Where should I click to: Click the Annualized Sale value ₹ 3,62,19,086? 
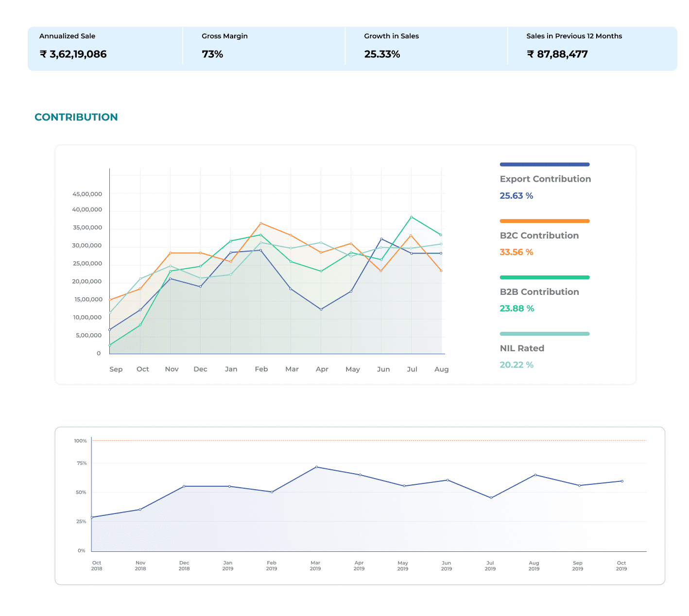point(73,54)
